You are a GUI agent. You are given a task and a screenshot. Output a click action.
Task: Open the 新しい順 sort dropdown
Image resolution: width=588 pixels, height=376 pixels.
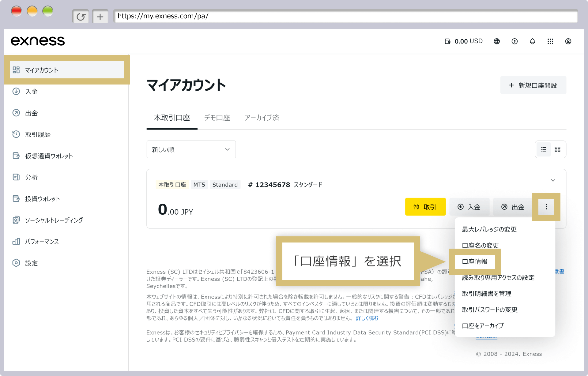191,149
